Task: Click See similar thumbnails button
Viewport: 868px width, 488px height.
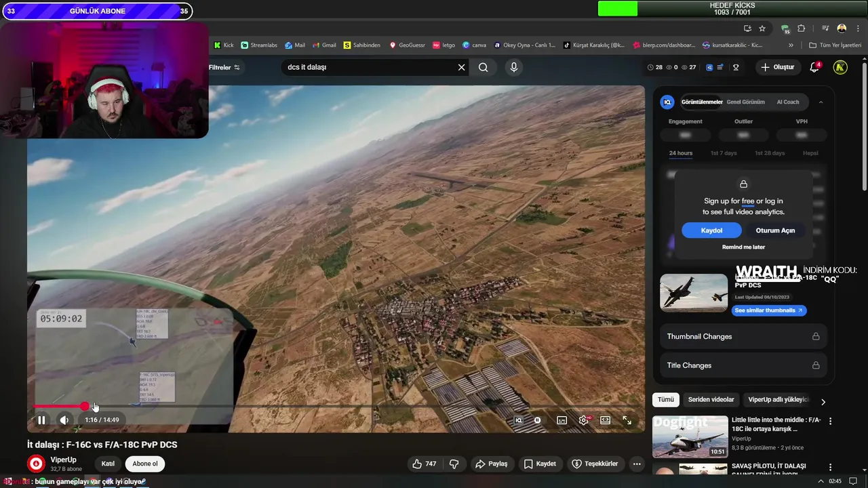Action: pyautogui.click(x=769, y=310)
